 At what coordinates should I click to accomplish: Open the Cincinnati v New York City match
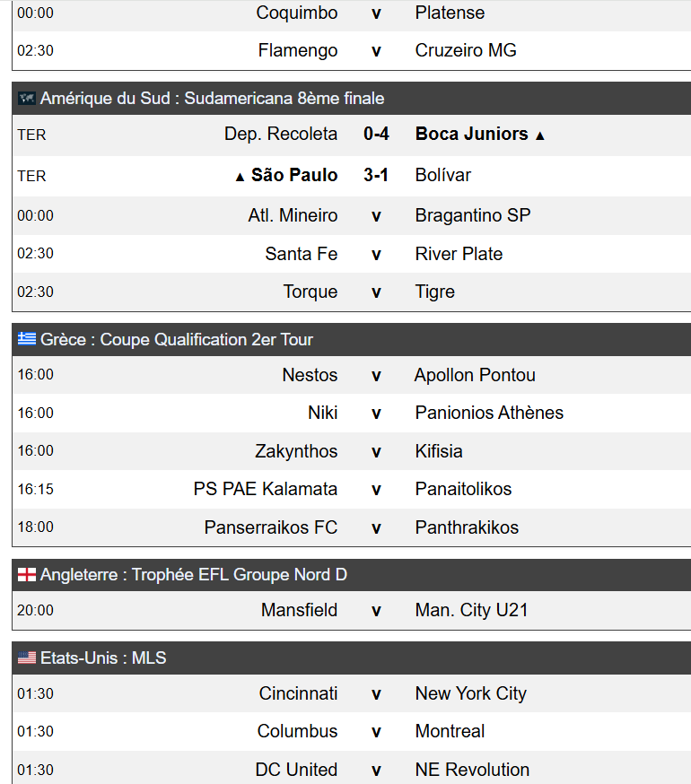coord(352,693)
